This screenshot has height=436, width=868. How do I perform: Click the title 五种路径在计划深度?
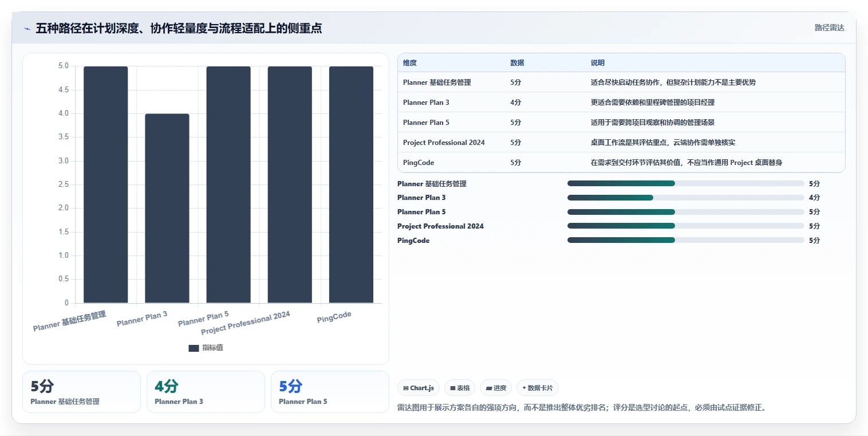(x=179, y=28)
